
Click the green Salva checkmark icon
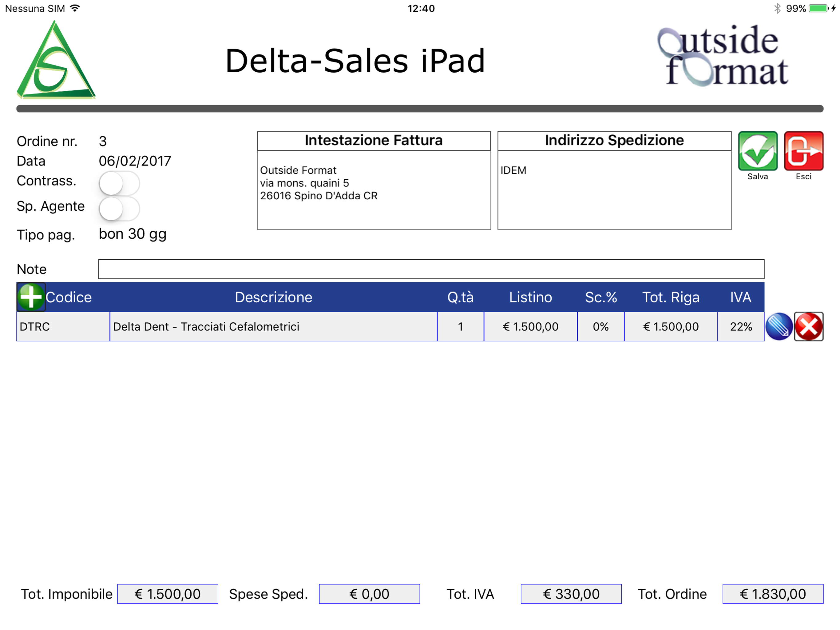757,151
